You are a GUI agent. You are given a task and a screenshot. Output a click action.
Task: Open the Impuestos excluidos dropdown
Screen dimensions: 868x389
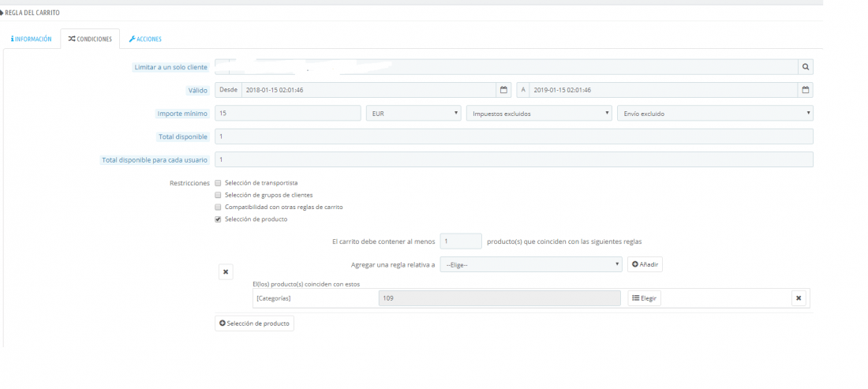point(540,114)
